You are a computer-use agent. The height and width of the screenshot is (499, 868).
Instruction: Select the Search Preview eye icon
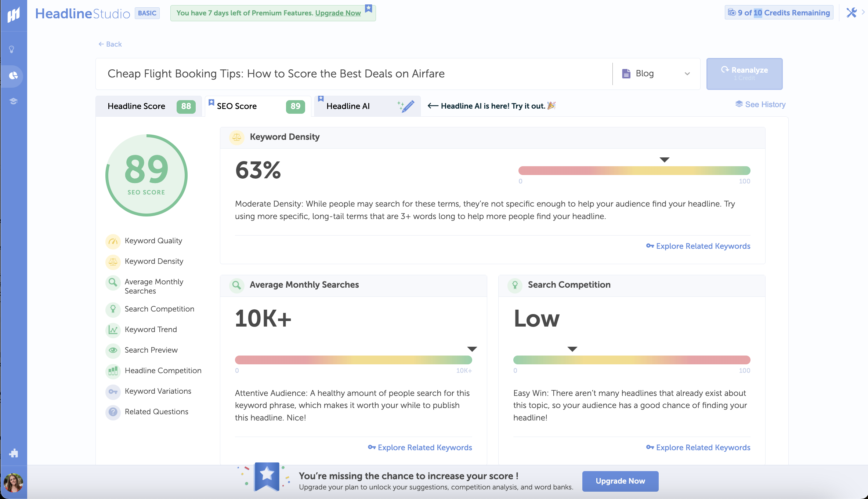[113, 350]
